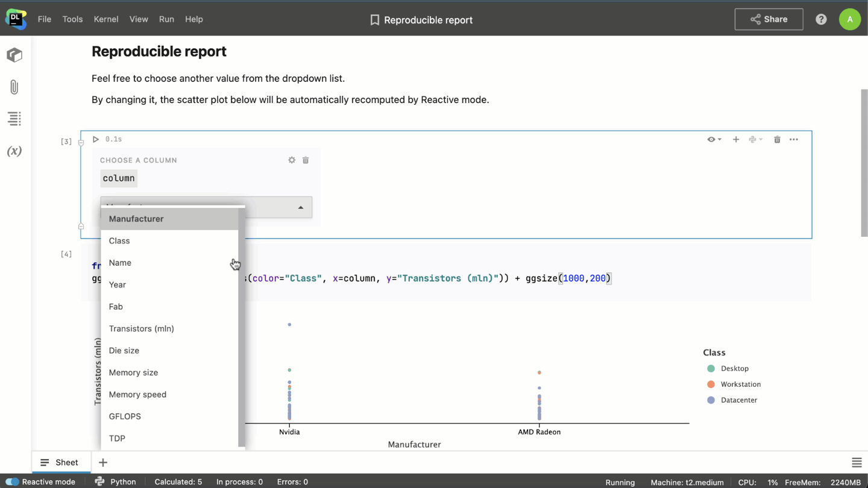Viewport: 868px width, 488px height.
Task: Open the cell more options ellipsis
Action: (794, 139)
